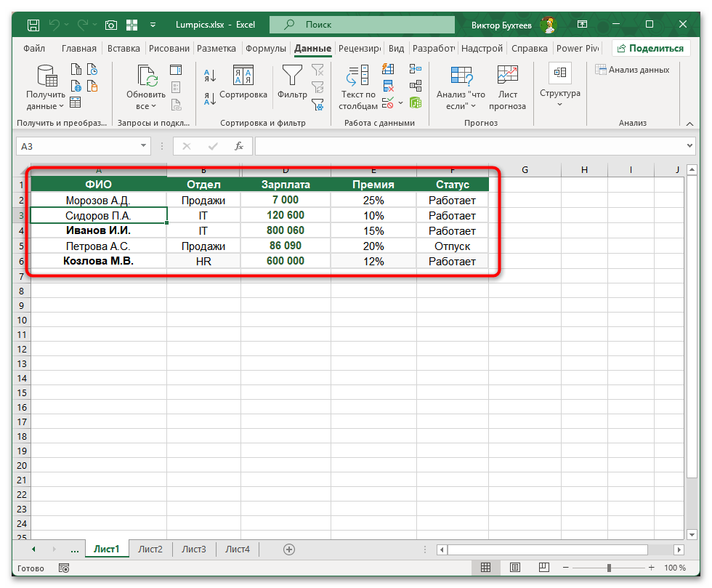This screenshot has height=588, width=712.
Task: Open Data Validation dropdown arrow
Action: [400, 102]
